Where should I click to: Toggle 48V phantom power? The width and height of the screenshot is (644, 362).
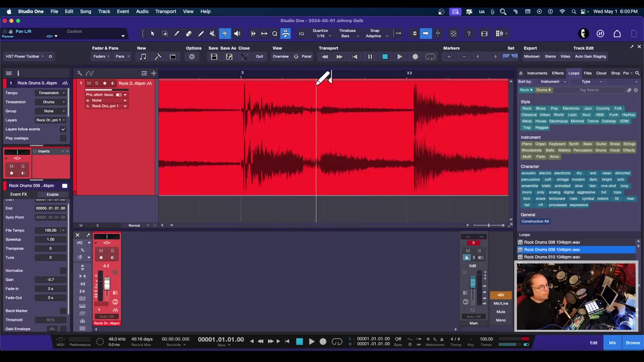click(x=501, y=295)
